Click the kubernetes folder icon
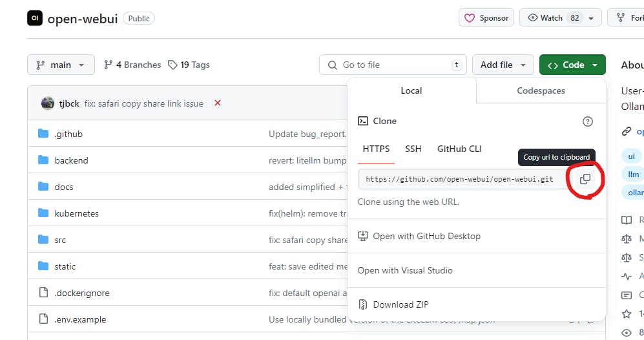Viewport: 644px width, 340px height. click(x=43, y=213)
